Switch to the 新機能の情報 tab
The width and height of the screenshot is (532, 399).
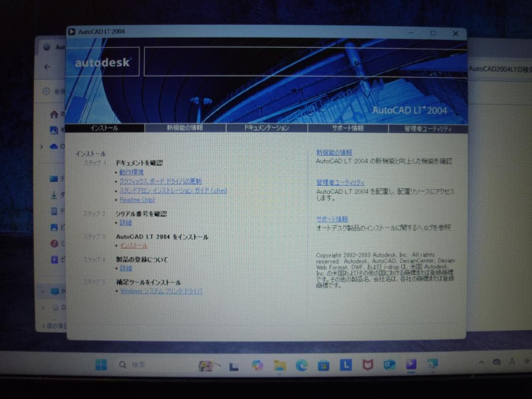click(185, 128)
